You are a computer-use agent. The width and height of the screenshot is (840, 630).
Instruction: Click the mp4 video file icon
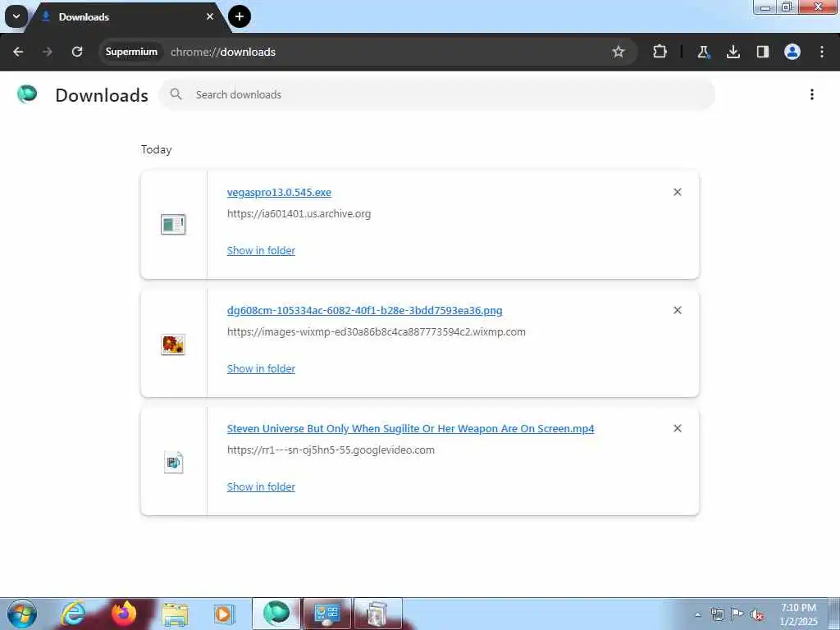click(173, 463)
